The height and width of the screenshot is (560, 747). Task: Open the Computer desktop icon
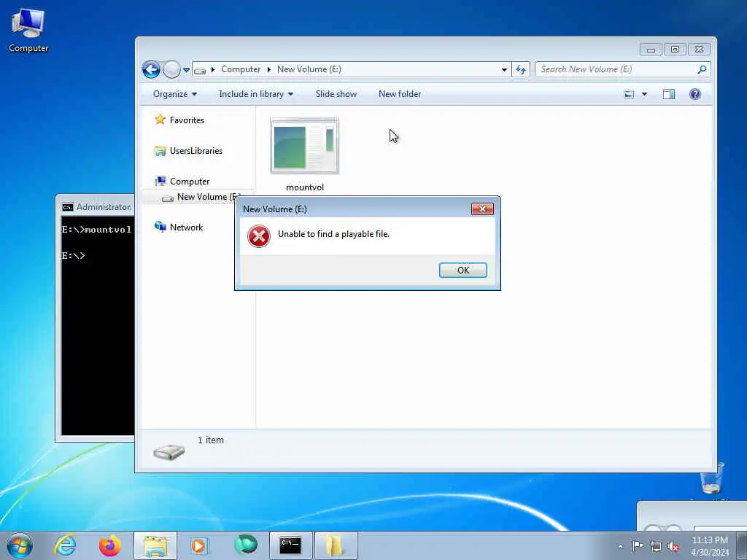(28, 31)
